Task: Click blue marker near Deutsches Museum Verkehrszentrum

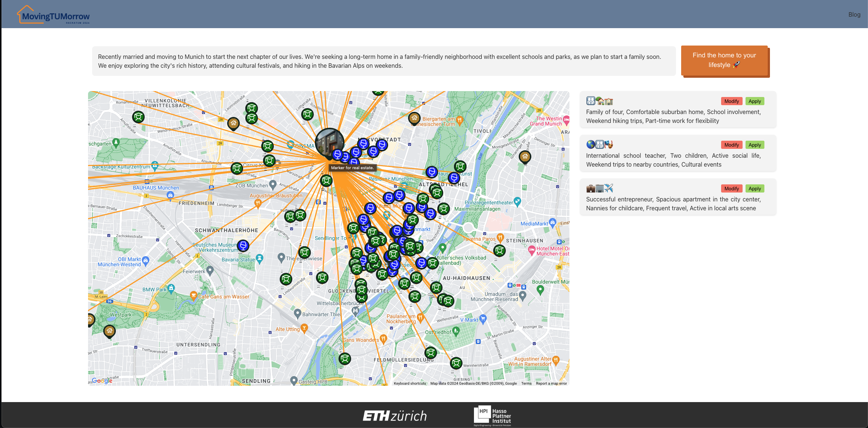Action: tap(243, 245)
